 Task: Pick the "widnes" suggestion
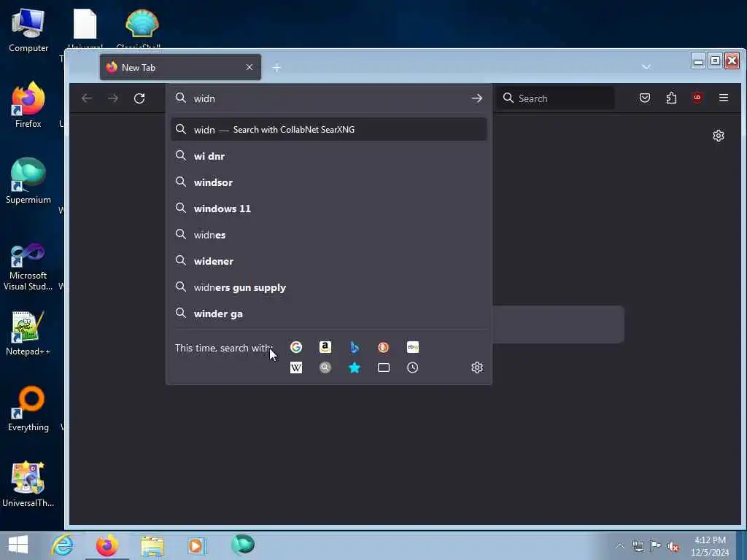[x=329, y=235]
